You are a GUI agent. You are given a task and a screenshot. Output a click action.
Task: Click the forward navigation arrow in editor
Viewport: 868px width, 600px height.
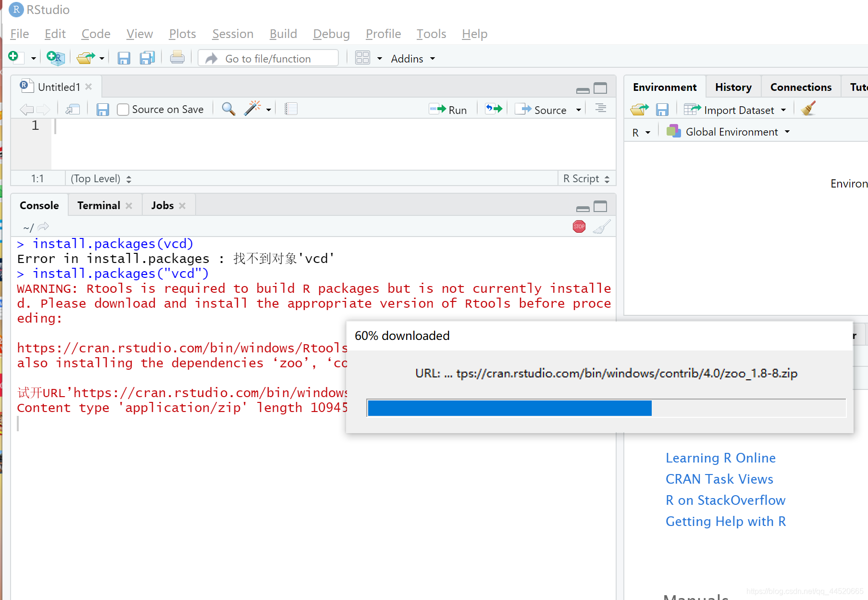point(43,110)
